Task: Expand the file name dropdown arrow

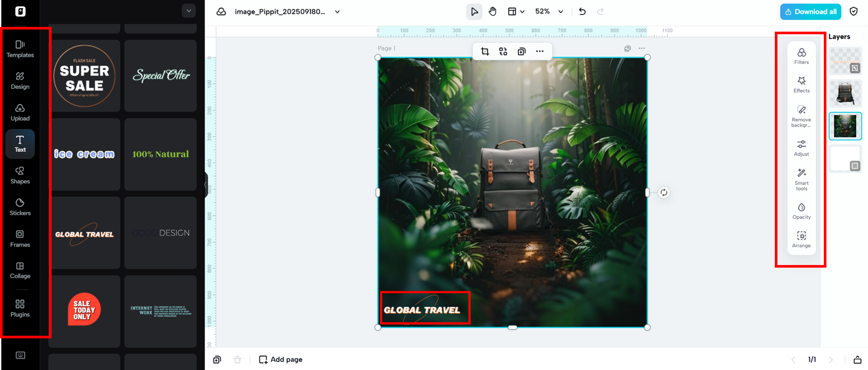Action: 338,12
